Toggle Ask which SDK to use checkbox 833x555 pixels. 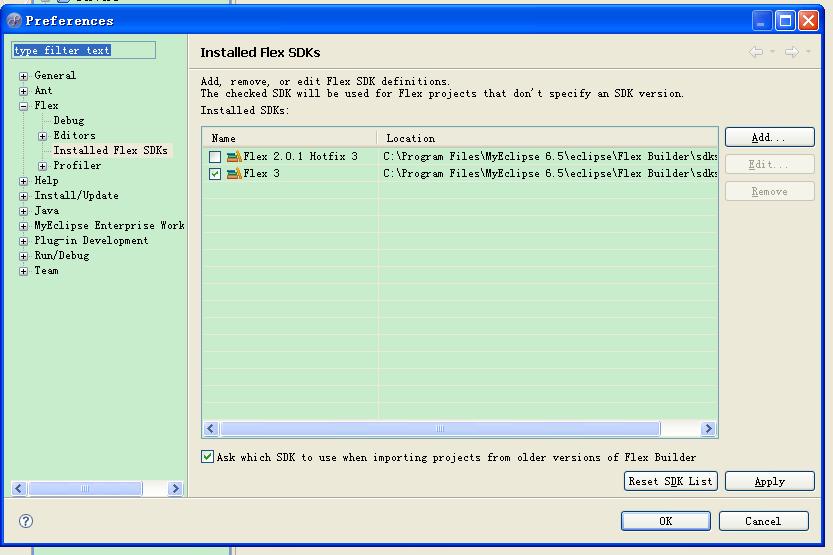207,457
